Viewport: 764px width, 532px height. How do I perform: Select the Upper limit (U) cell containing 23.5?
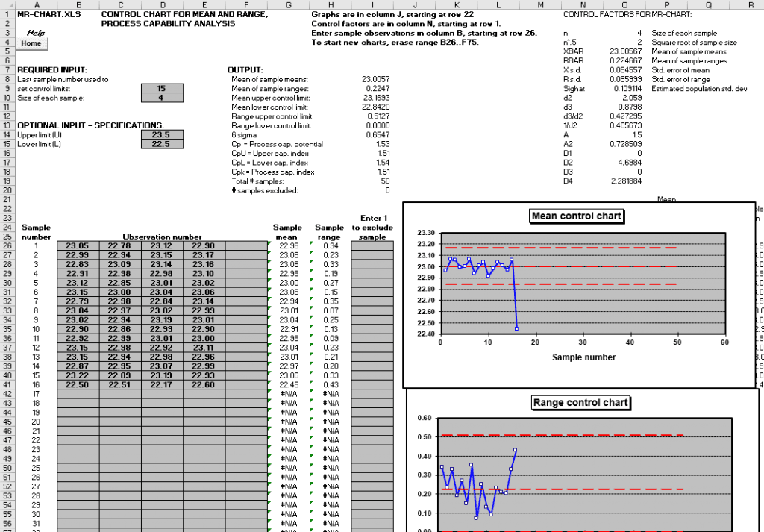coord(161,135)
